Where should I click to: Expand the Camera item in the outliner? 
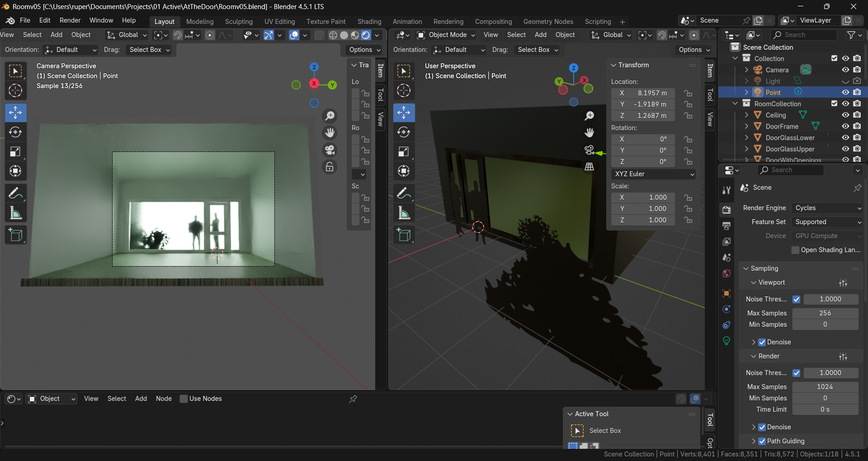[746, 70]
